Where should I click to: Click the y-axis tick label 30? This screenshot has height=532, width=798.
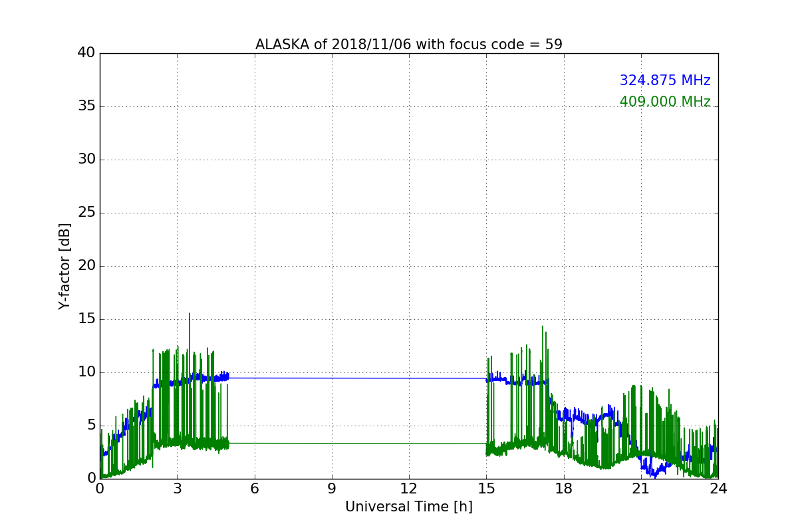pyautogui.click(x=86, y=160)
